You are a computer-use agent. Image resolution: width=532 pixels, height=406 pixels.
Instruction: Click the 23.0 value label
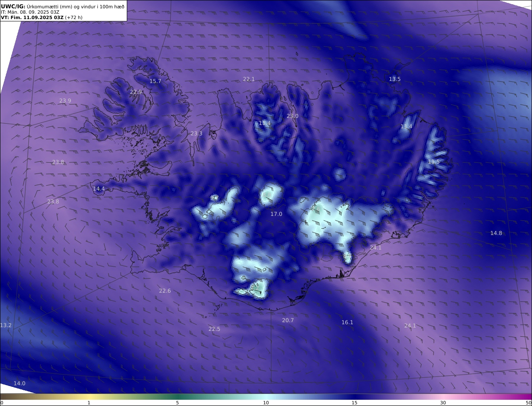click(x=293, y=116)
